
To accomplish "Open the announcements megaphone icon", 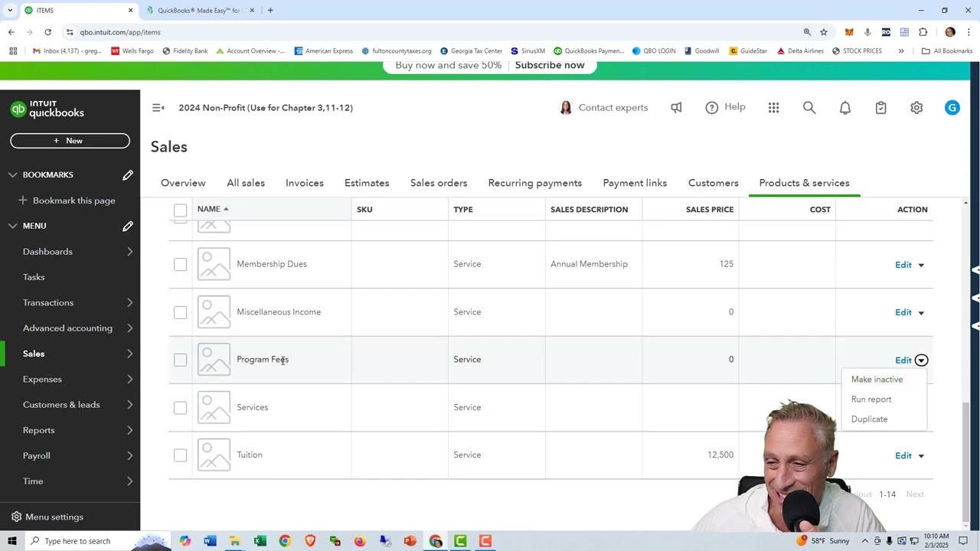I will (676, 108).
